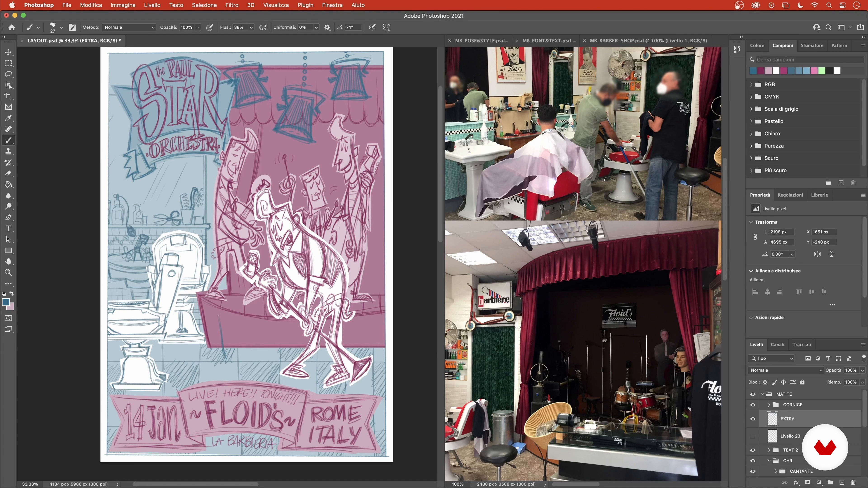The height and width of the screenshot is (488, 868).
Task: Open the Metodo blend mode dropdown
Action: [129, 27]
